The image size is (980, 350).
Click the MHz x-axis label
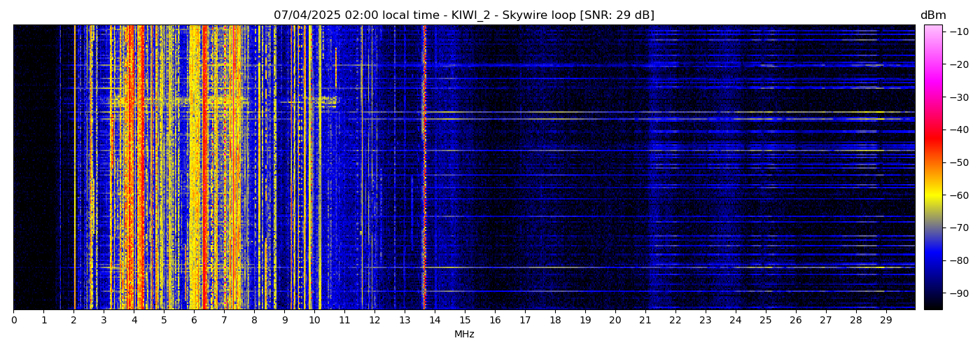click(x=464, y=335)
